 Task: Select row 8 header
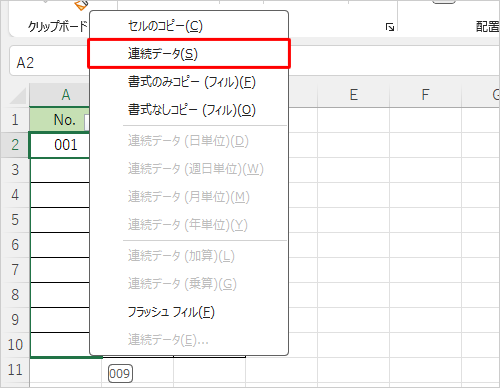point(15,295)
